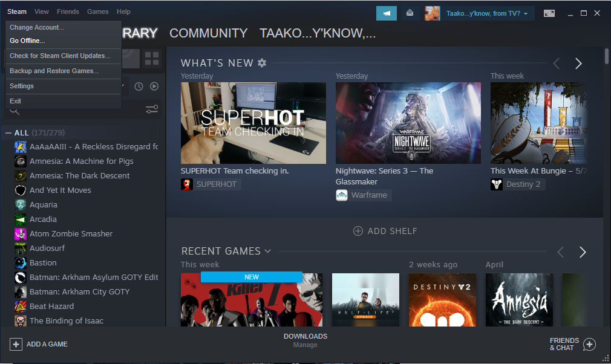
Task: Open the account name dropdown
Action: pyautogui.click(x=487, y=13)
